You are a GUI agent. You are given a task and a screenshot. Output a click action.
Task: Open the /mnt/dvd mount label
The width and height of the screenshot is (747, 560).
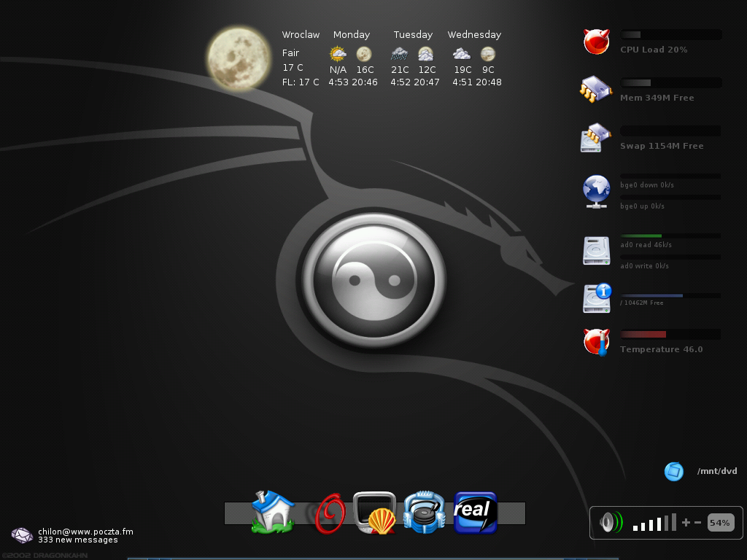[x=716, y=471]
